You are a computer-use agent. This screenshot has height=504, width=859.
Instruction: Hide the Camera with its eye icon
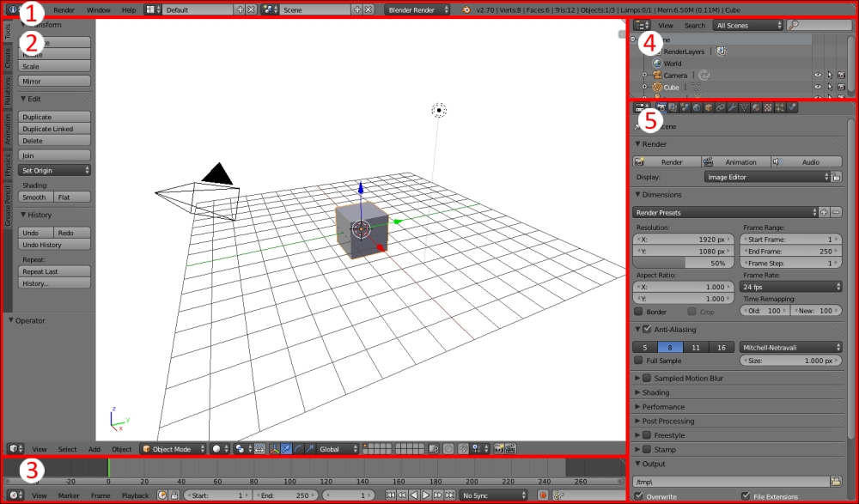click(x=818, y=75)
